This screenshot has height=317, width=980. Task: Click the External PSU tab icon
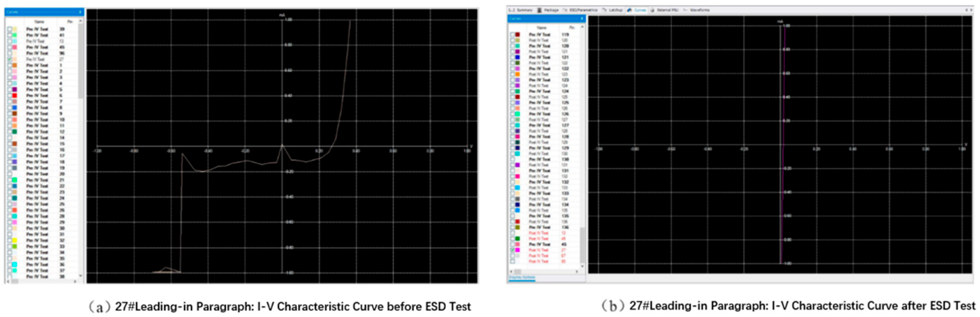[653, 10]
